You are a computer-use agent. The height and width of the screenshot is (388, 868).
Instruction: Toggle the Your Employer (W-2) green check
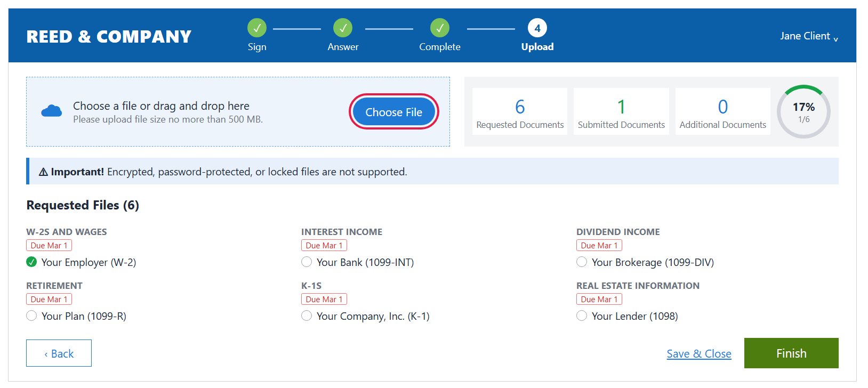coord(31,262)
